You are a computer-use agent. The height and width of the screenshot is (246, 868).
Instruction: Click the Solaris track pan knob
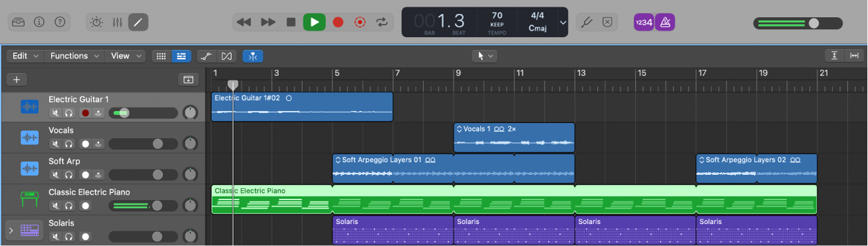point(190,236)
